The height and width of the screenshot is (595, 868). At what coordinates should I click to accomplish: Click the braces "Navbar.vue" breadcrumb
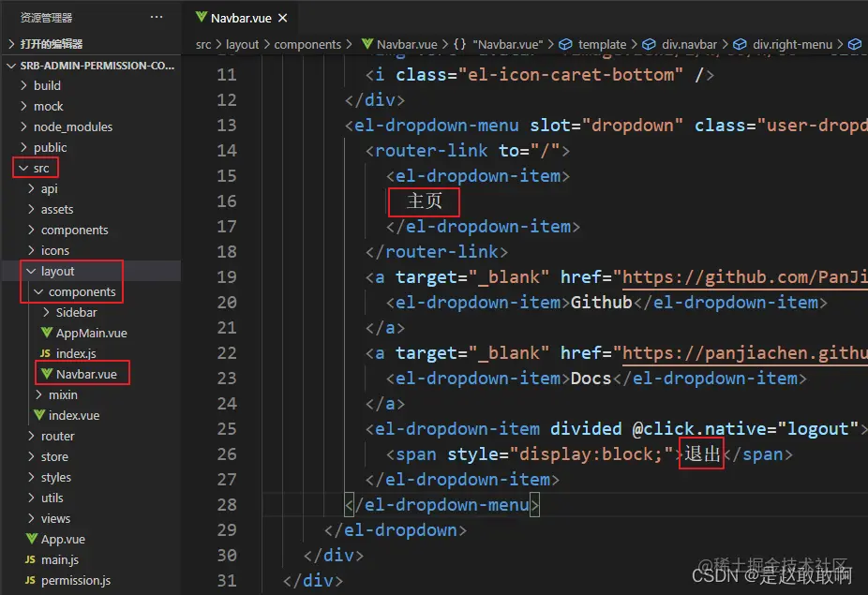click(x=499, y=44)
